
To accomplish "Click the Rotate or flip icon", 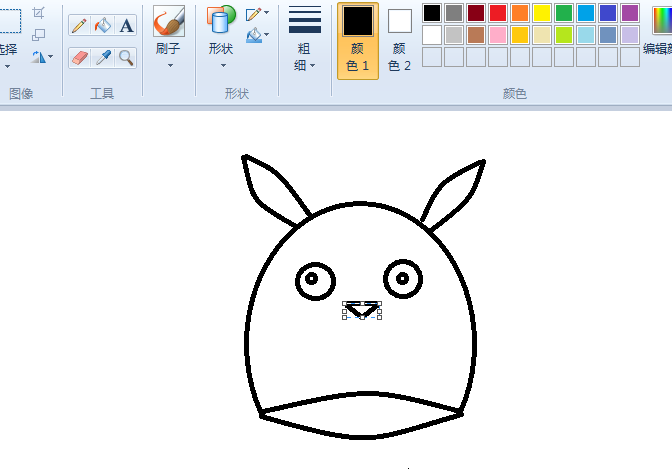I will [39, 57].
